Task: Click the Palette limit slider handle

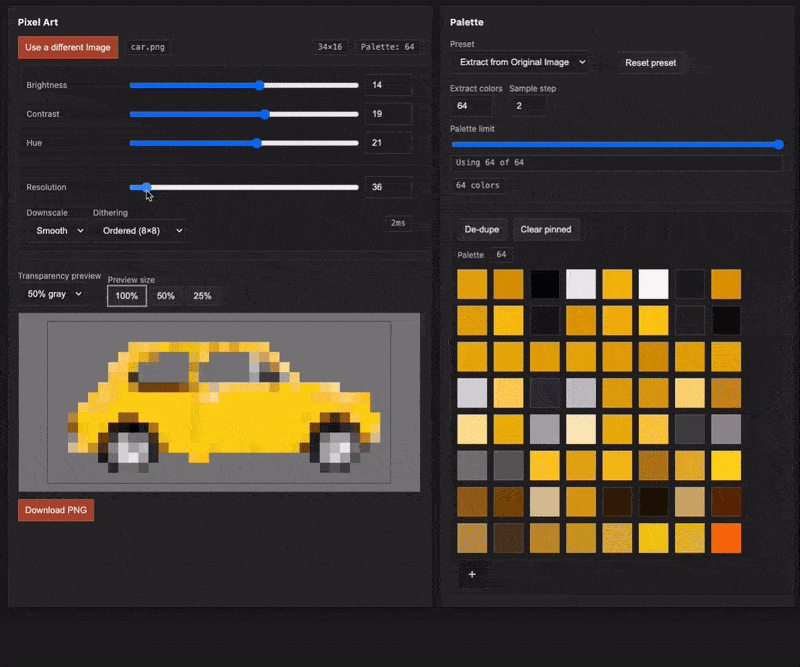Action: [x=778, y=144]
